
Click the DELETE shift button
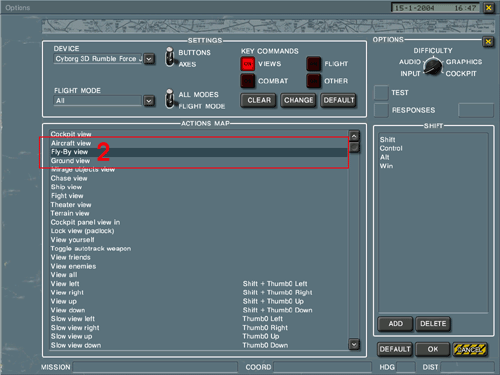(433, 324)
